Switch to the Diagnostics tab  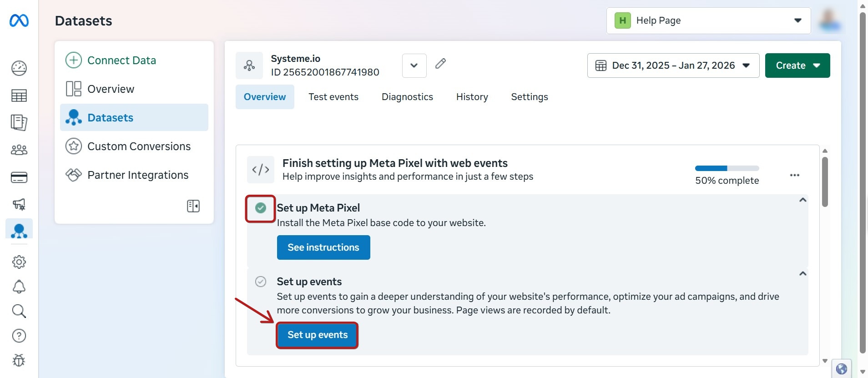407,97
